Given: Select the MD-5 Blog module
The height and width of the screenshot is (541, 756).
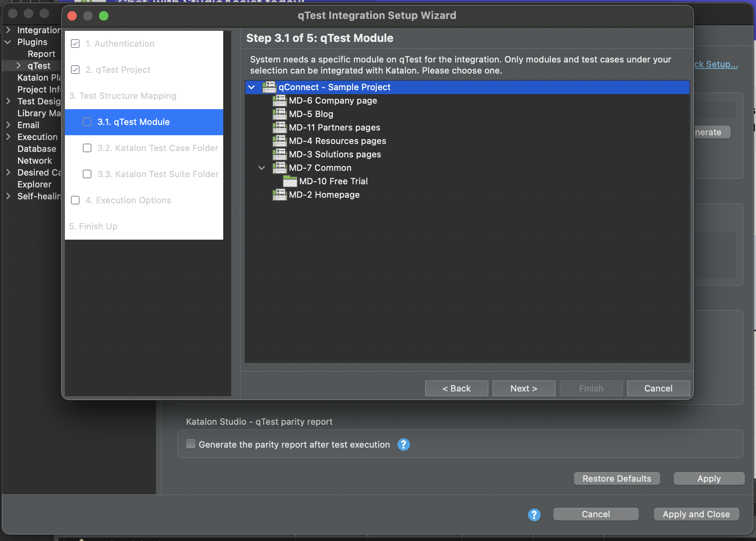Looking at the screenshot, I should tap(310, 114).
